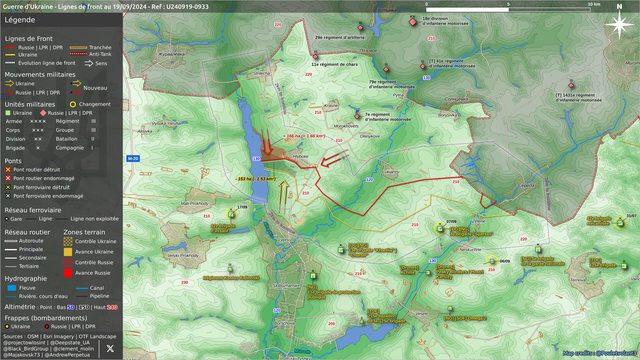Select the 29e régiment d'artillerie unit marker

click(360, 28)
